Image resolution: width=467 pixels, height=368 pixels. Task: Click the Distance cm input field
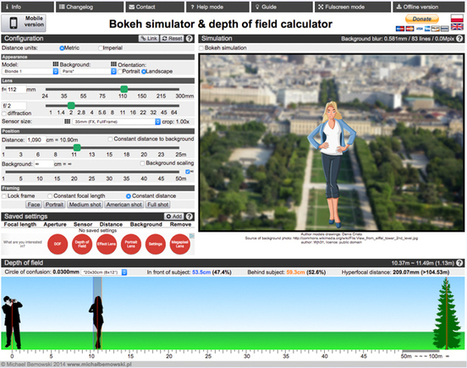(x=36, y=140)
